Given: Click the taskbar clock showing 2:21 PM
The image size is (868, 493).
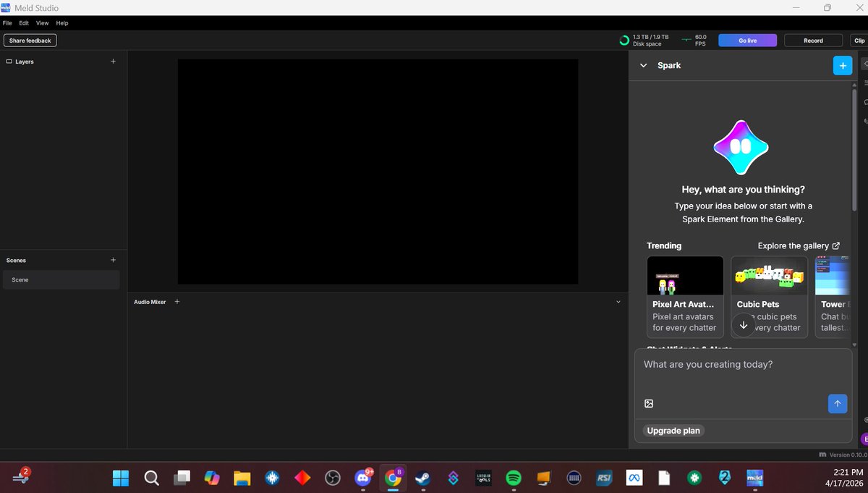Looking at the screenshot, I should pos(843,477).
